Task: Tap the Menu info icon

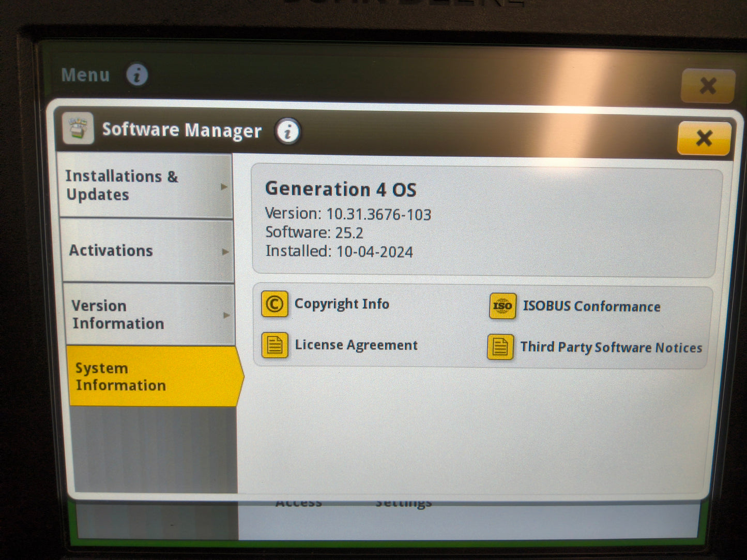Action: tap(136, 74)
